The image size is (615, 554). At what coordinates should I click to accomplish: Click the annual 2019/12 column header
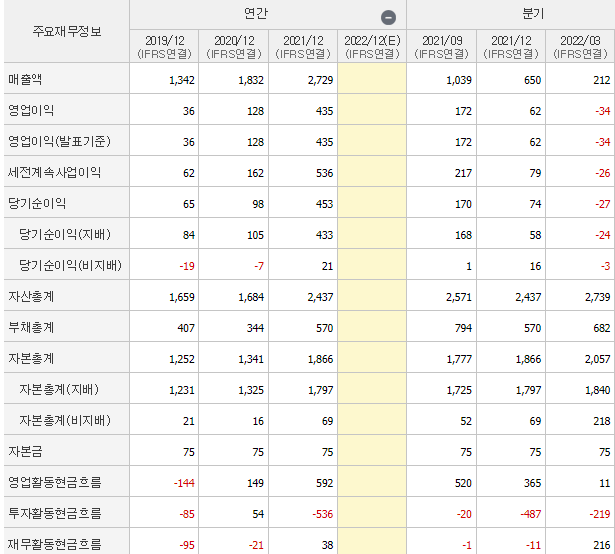pos(164,46)
